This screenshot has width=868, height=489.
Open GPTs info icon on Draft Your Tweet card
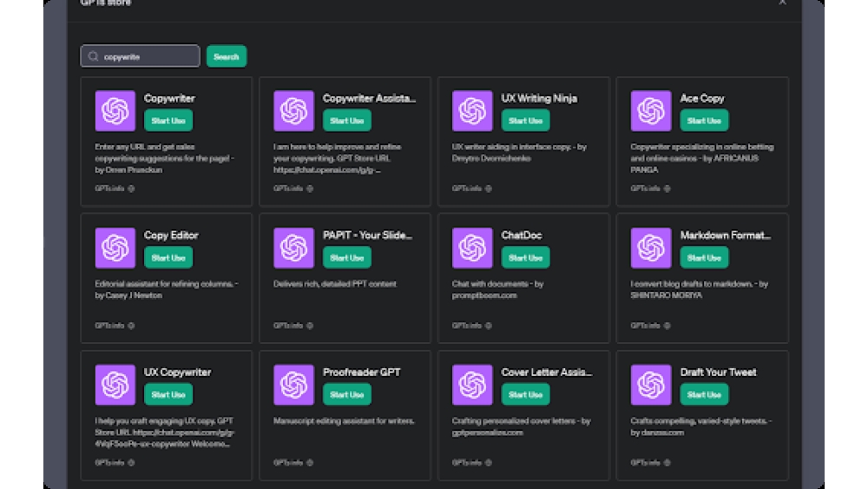pyautogui.click(x=667, y=462)
